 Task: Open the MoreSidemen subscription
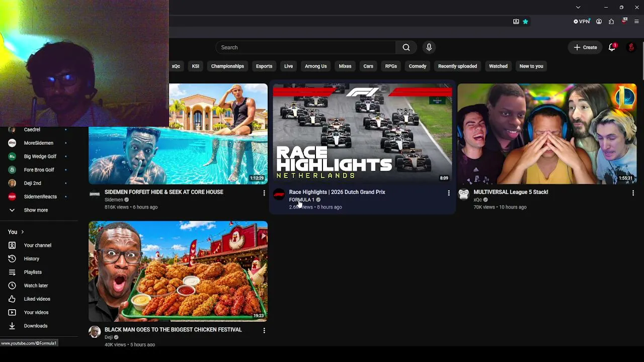point(38,143)
